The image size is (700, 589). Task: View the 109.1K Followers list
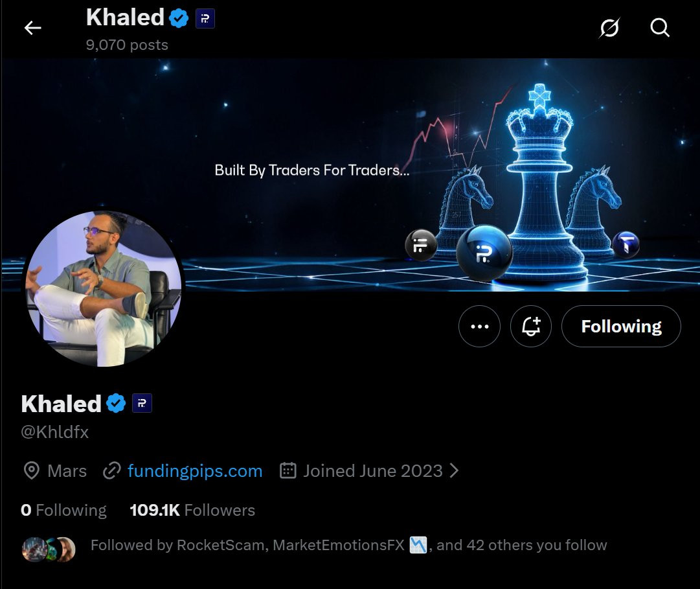(192, 510)
